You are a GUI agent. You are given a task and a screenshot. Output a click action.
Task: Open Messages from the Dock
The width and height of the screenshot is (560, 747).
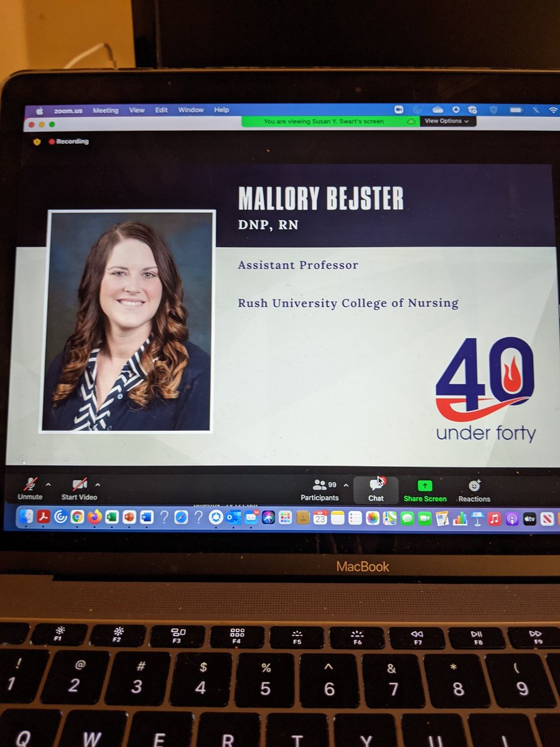click(x=408, y=517)
